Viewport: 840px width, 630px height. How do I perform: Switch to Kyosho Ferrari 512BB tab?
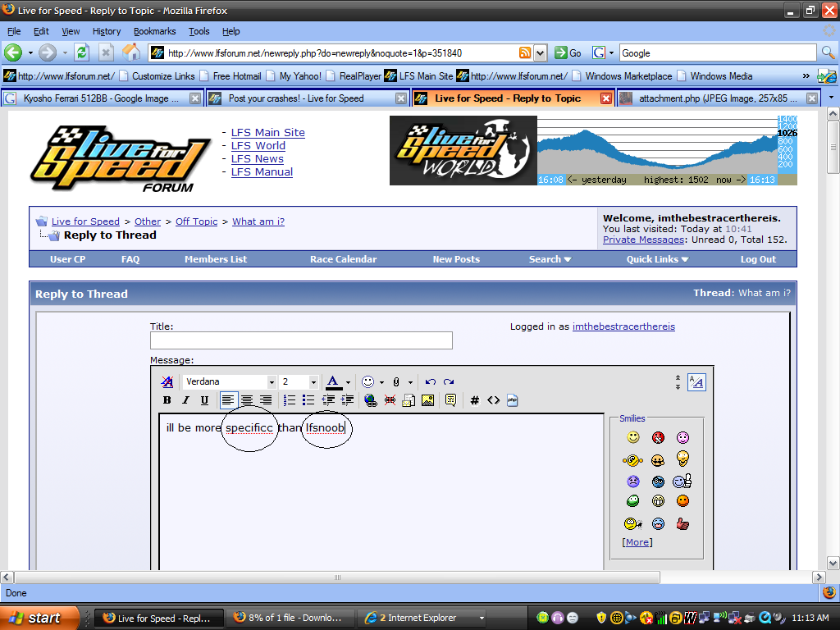tap(102, 98)
